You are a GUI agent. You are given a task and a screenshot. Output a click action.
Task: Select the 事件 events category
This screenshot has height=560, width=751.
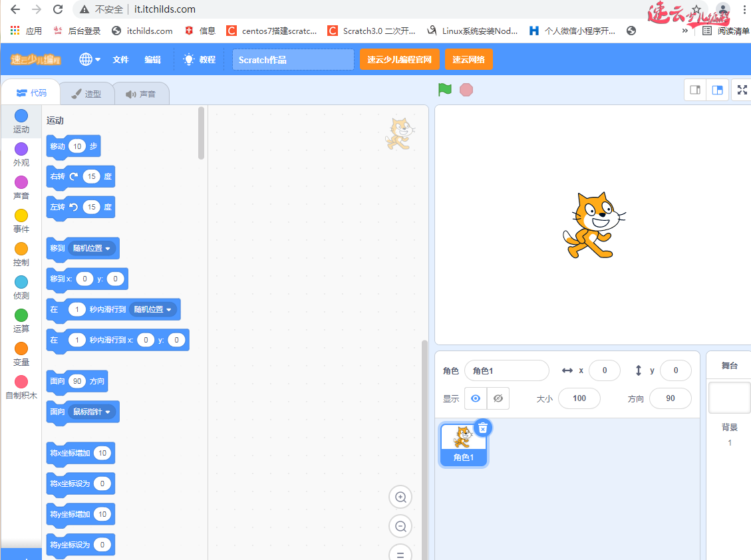pos(21,221)
